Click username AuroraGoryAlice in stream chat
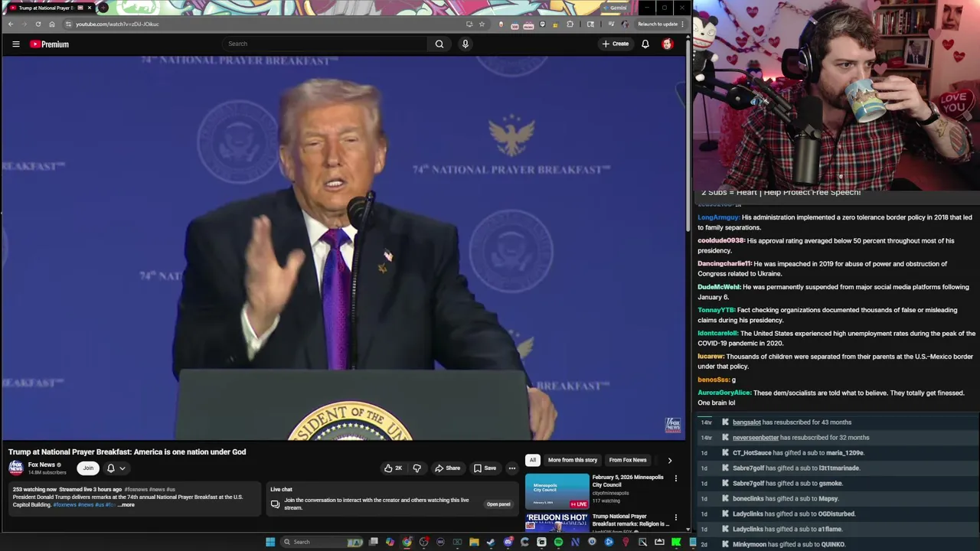The width and height of the screenshot is (980, 551). tap(724, 393)
